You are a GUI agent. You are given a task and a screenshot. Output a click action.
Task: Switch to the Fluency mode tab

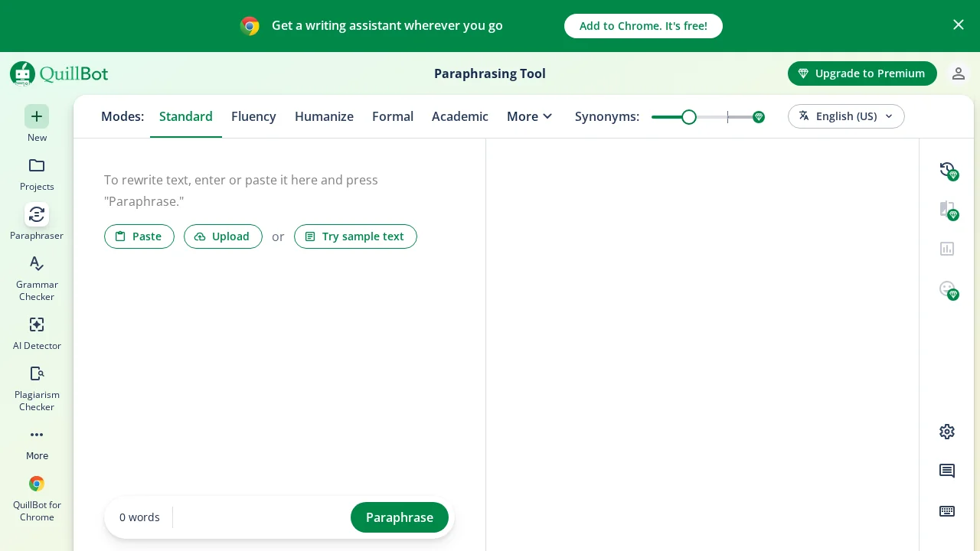253,116
